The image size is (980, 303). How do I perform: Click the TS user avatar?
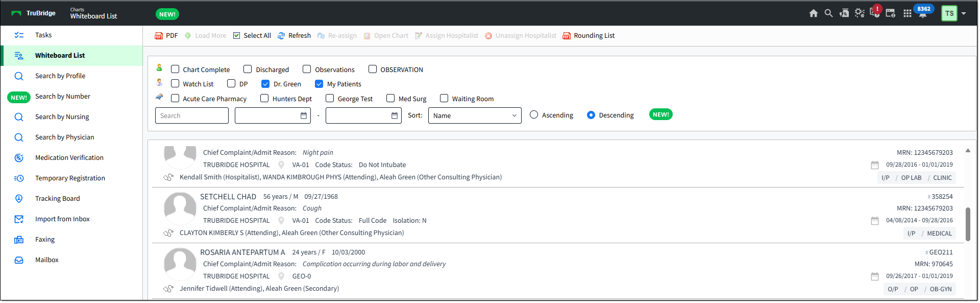tap(949, 13)
